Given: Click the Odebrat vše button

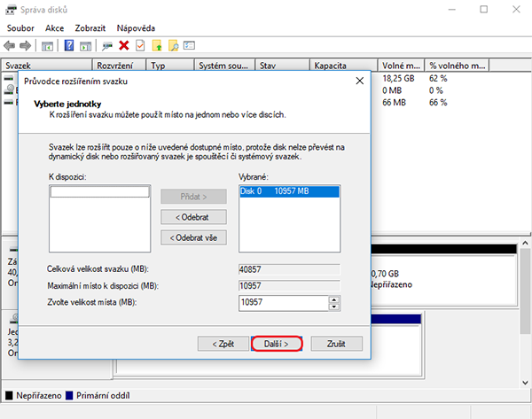Looking at the screenshot, I should (193, 237).
